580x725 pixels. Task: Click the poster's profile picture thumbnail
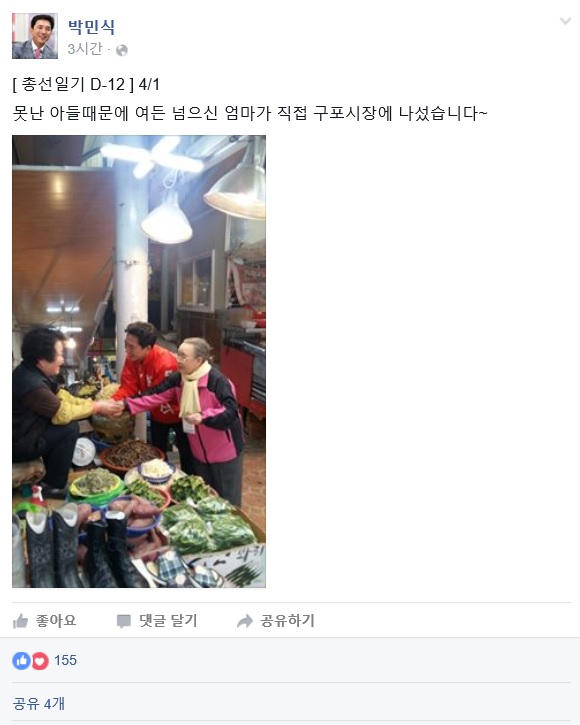35,36
